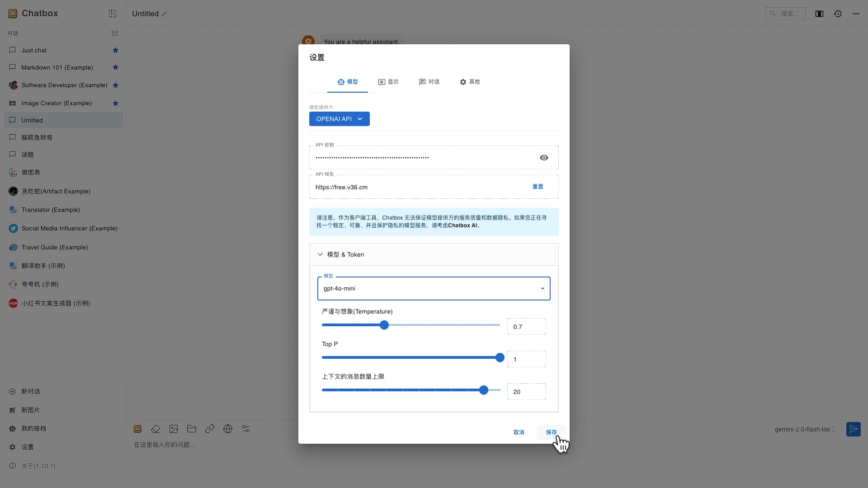This screenshot has width=868, height=488.
Task: Click the Chatbox app logo icon
Action: pos(13,14)
